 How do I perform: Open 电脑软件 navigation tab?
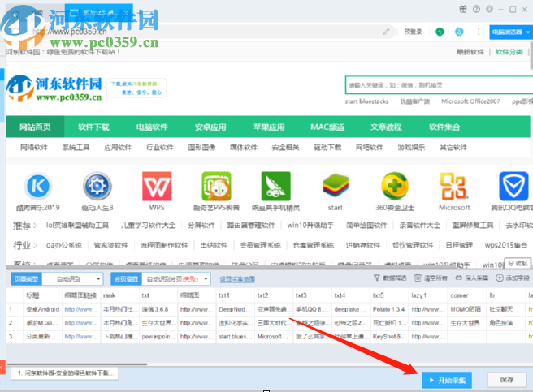coord(152,127)
